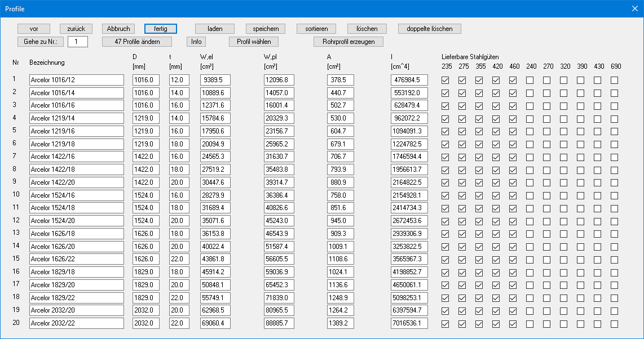Viewport: 644px width, 339px height.
Task: Click 'speichern' to save profiles
Action: [266, 29]
